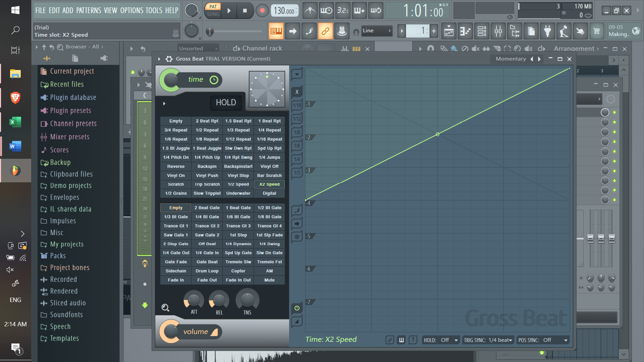Click Gross Beat step arrow icon
Viewport: 644px width, 362px height.
pyautogui.click(x=297, y=224)
